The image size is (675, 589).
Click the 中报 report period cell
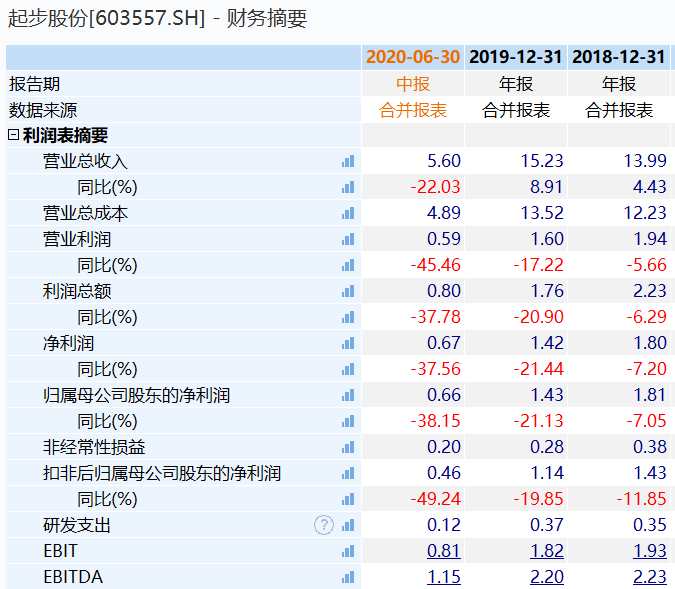(413, 84)
